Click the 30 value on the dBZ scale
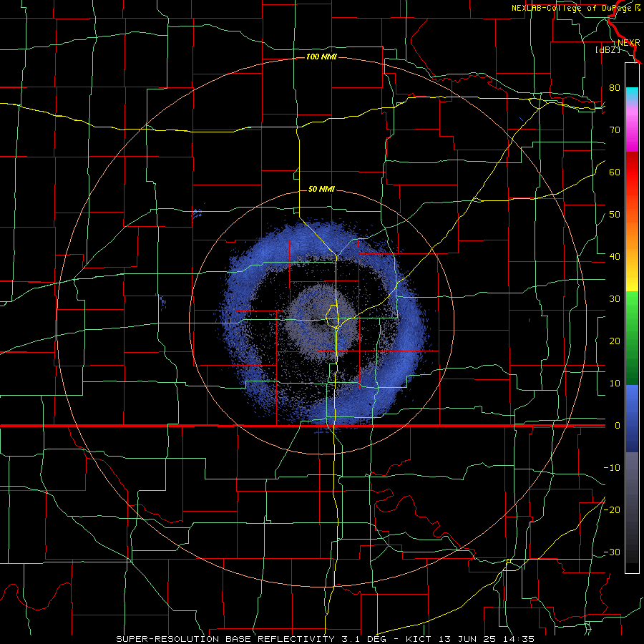This screenshot has width=644, height=644. [x=615, y=298]
